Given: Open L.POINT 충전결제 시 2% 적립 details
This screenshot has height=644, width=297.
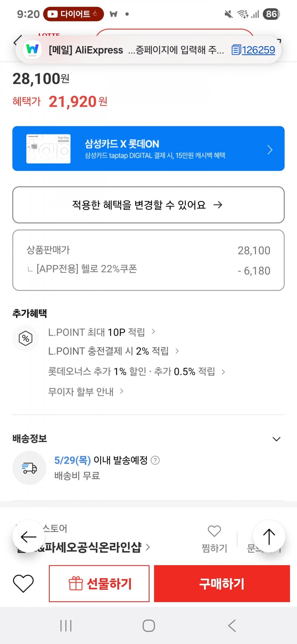Looking at the screenshot, I should (113, 351).
